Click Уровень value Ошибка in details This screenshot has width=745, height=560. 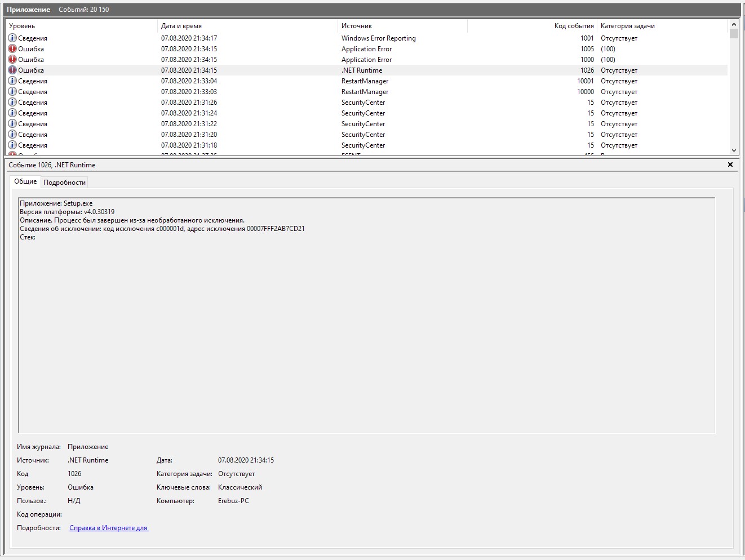click(x=81, y=487)
